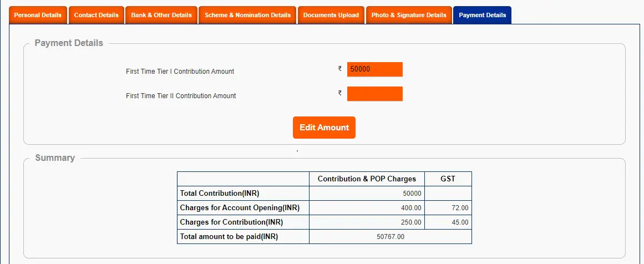Click the 'Contribution & POP Charges' column header
Image resolution: width=644 pixels, height=264 pixels.
[367, 179]
